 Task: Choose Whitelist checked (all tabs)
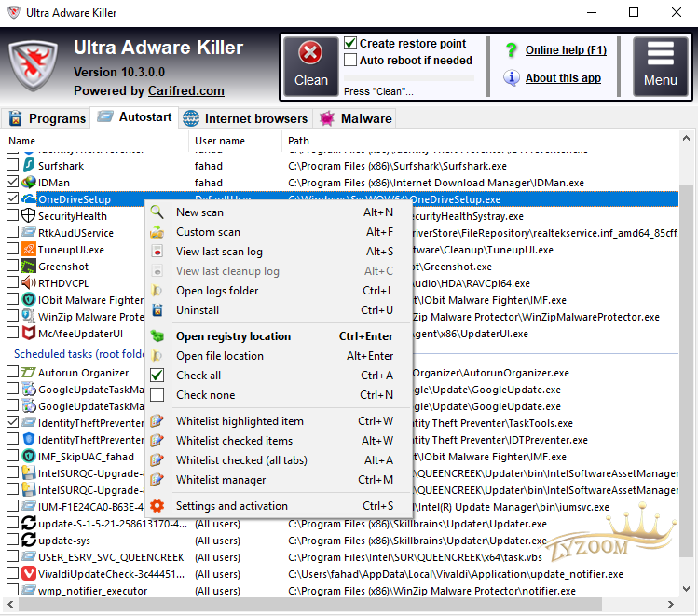pos(277,460)
